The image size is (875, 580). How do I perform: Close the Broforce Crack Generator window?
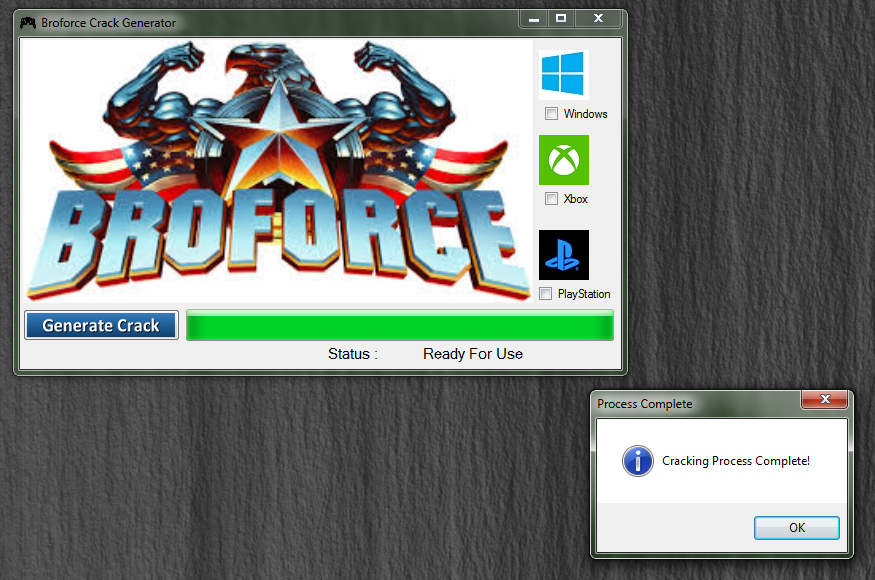598,18
